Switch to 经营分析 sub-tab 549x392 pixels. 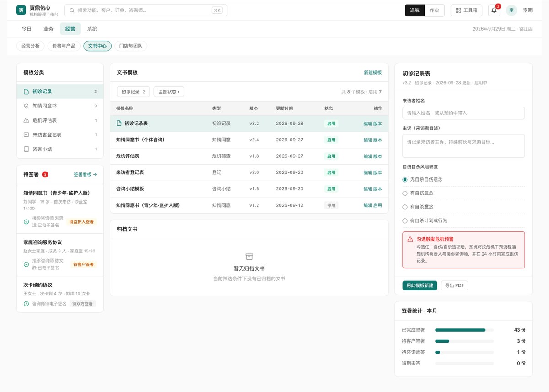(x=30, y=46)
